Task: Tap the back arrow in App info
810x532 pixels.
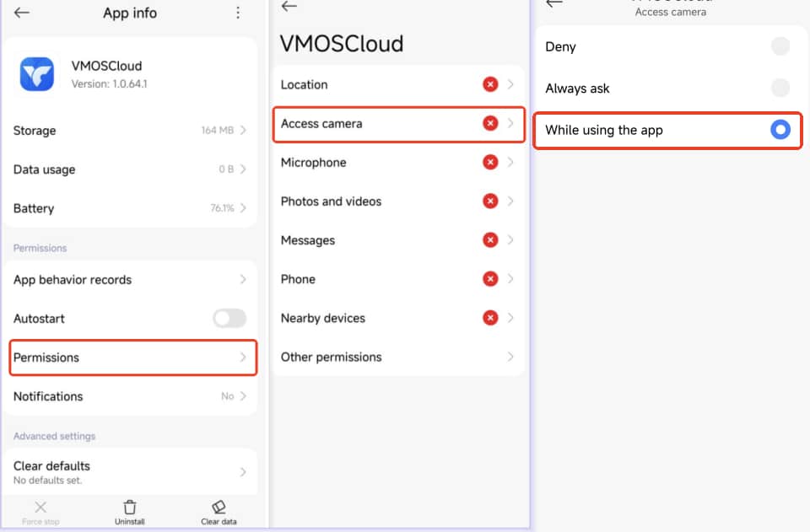Action: (22, 13)
